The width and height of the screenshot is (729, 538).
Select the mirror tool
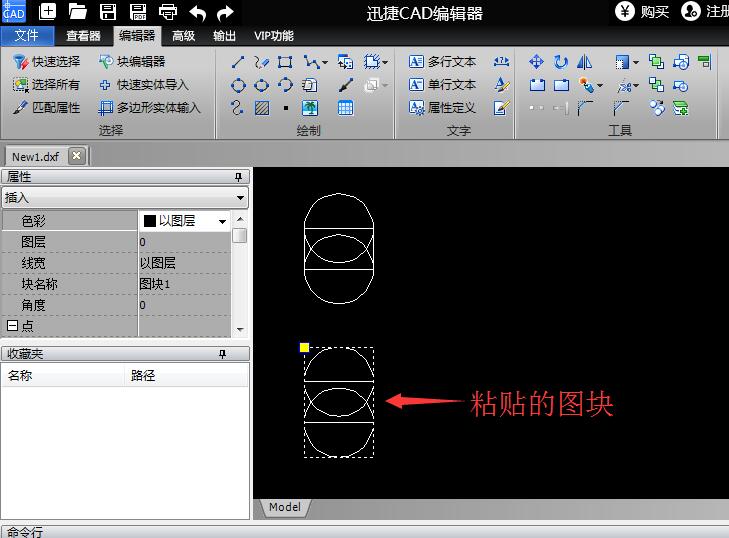[585, 62]
